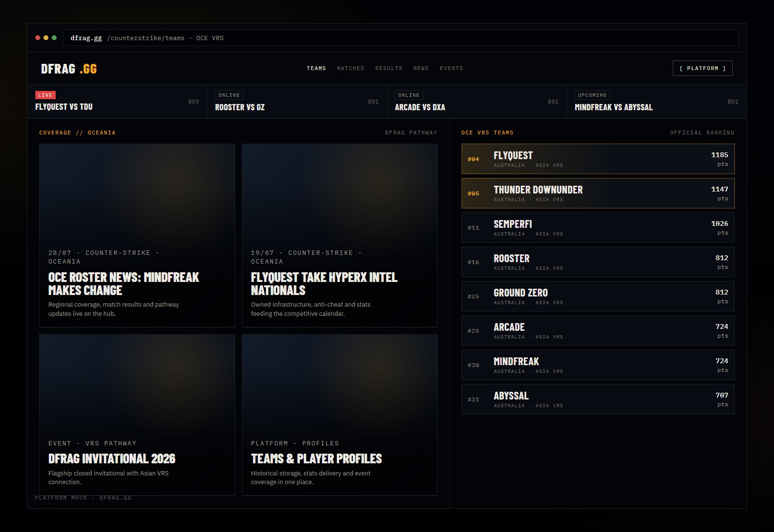The image size is (774, 532).
Task: Click the BO3 label on FlyQuest match
Action: [193, 102]
